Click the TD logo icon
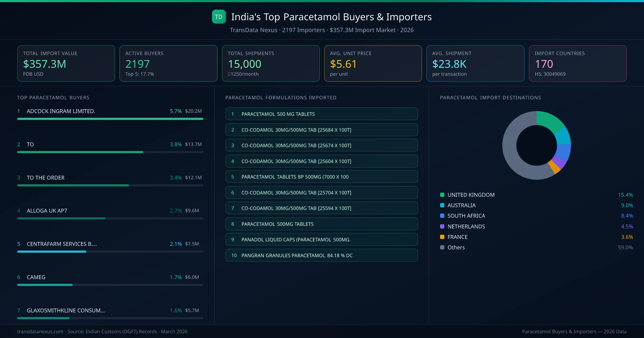The height and width of the screenshot is (338, 644). [219, 17]
